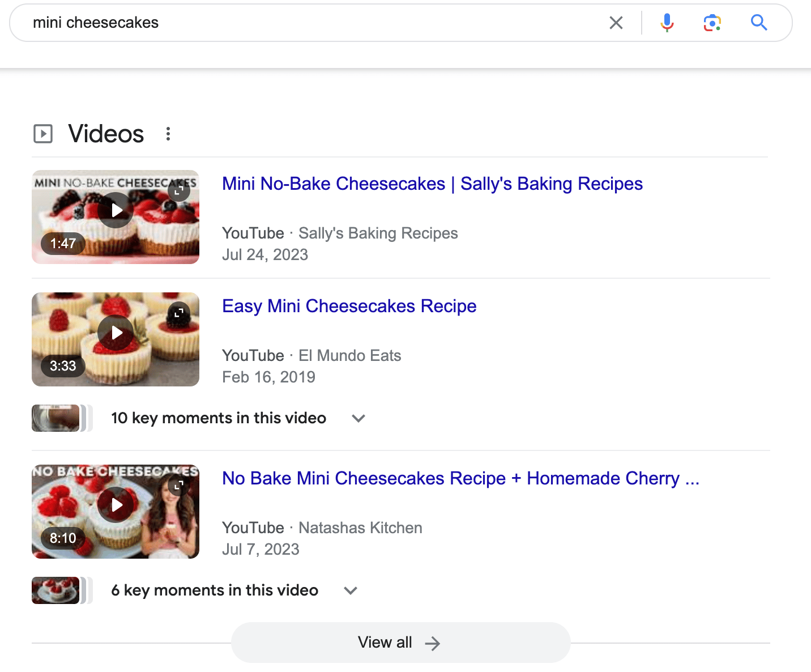Open Mini No-Bake Cheesecakes Sally's Baking link
Viewport: 811px width, 672px height.
[432, 184]
